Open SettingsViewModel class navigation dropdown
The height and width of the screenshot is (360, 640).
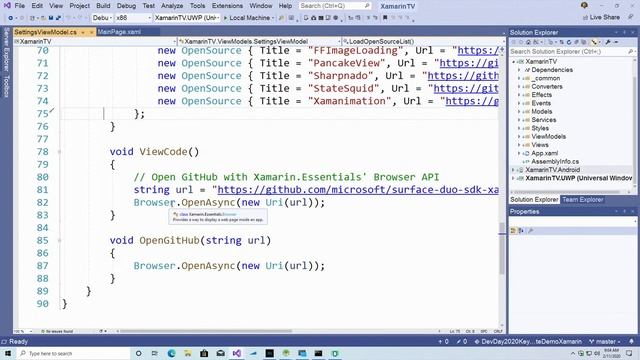click(x=260, y=41)
